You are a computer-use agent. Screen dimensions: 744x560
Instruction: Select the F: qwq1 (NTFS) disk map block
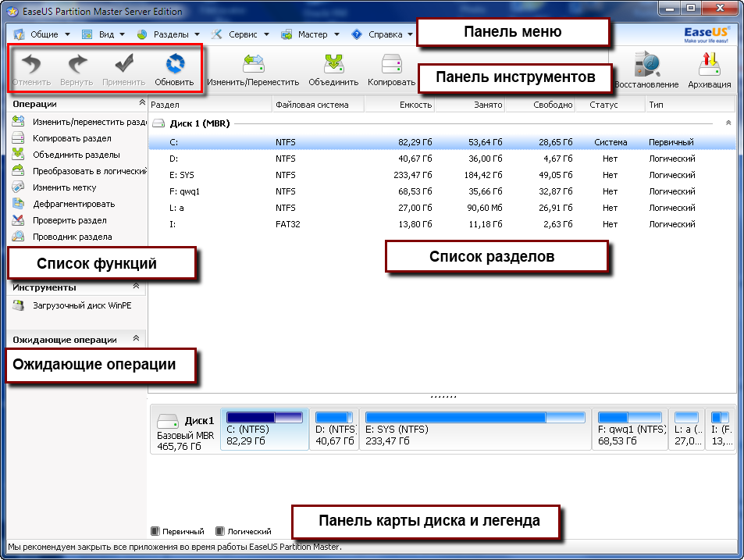click(x=630, y=430)
